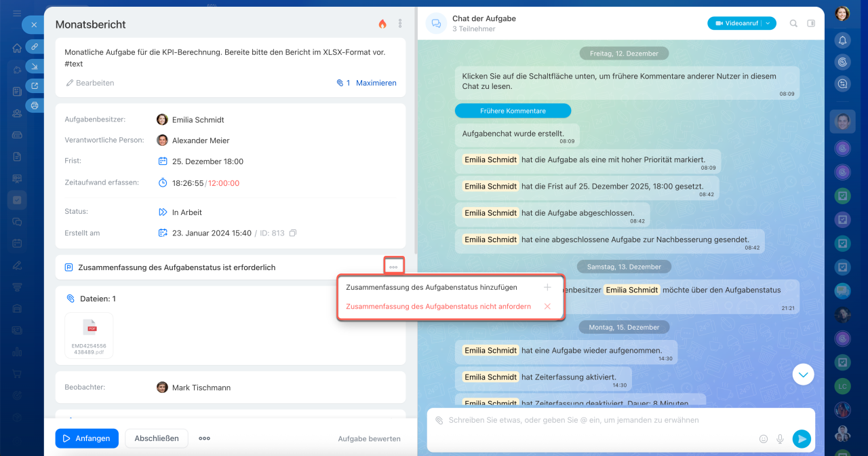Record a voice message with the microphone

[781, 439]
